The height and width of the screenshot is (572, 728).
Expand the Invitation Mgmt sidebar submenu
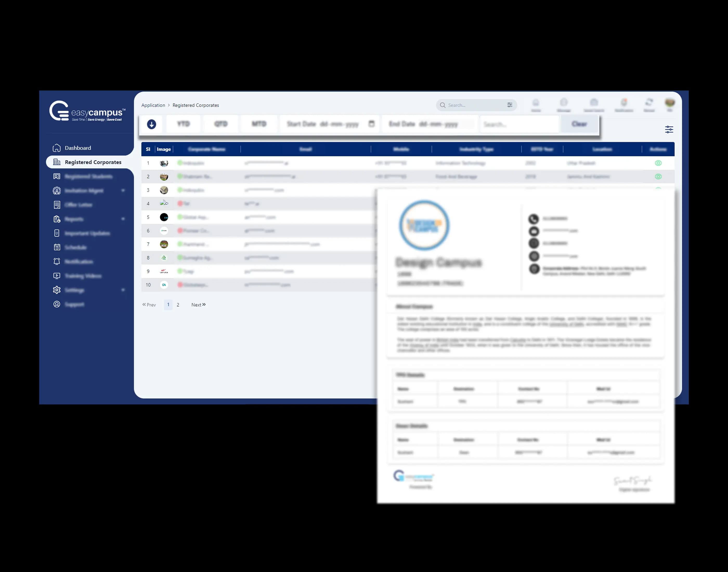coord(123,191)
